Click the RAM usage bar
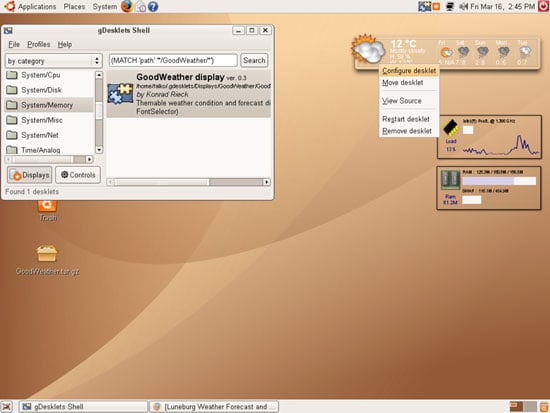This screenshot has width=550, height=413. click(499, 181)
